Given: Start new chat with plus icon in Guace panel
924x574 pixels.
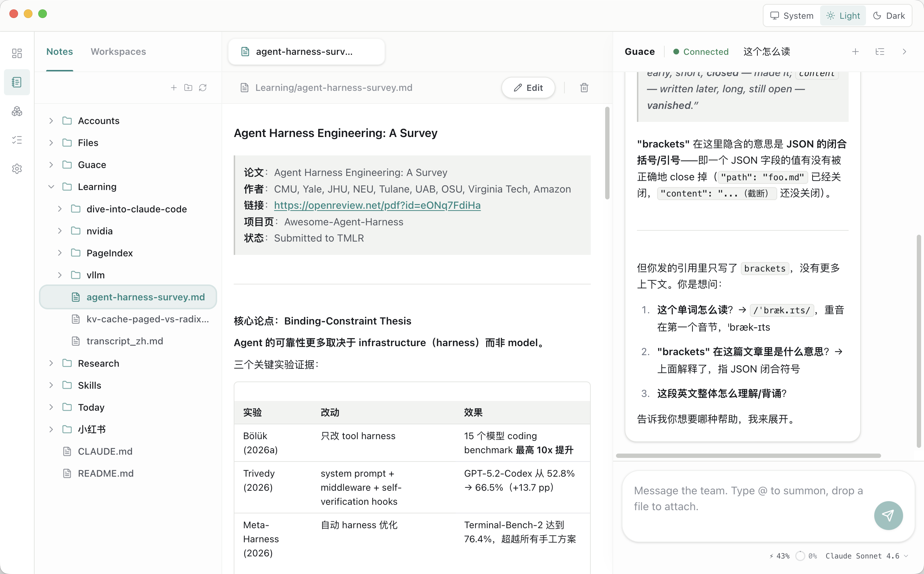Looking at the screenshot, I should pos(855,52).
